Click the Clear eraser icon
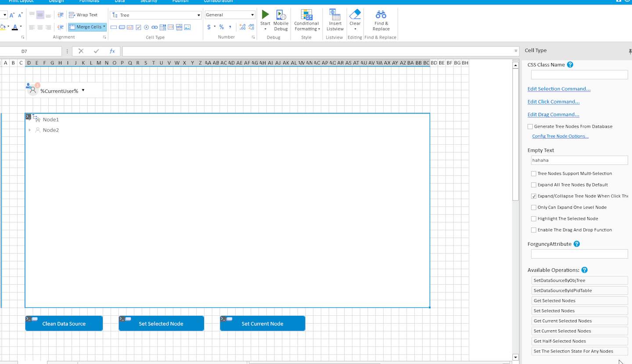The image size is (632, 364). point(355,14)
